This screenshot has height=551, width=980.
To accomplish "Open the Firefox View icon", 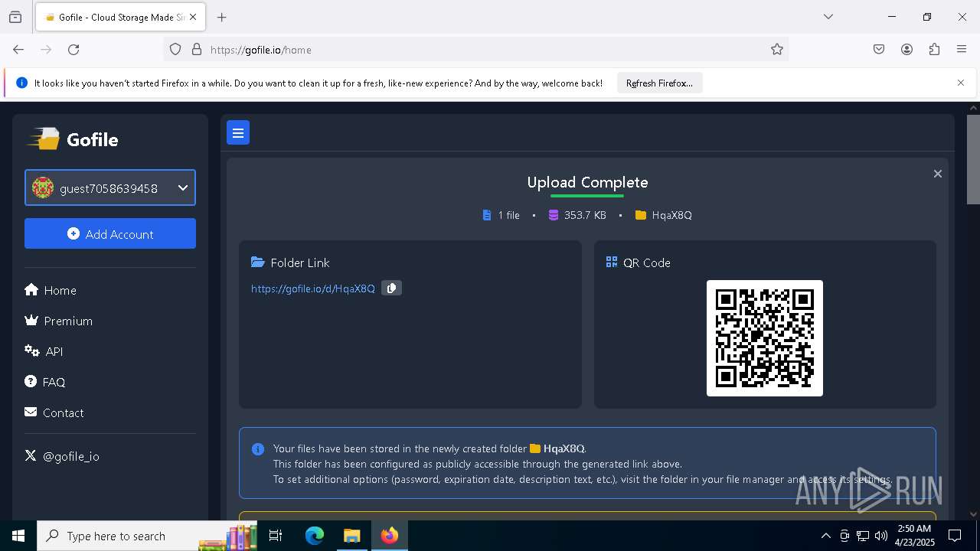I will tap(15, 17).
